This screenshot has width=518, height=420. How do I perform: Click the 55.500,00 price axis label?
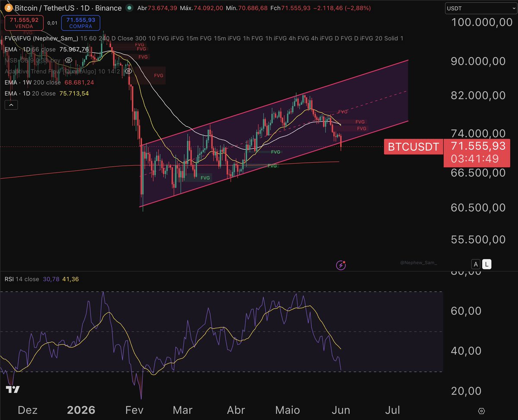pyautogui.click(x=478, y=239)
